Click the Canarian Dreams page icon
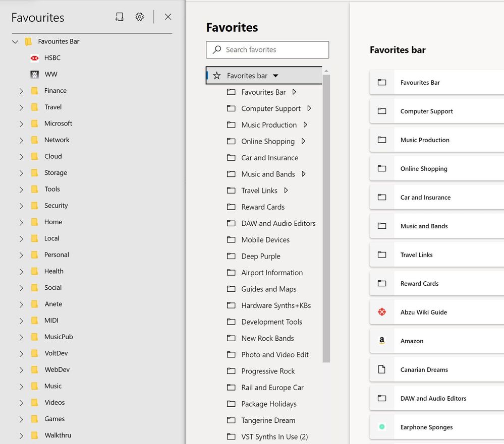 382,369
